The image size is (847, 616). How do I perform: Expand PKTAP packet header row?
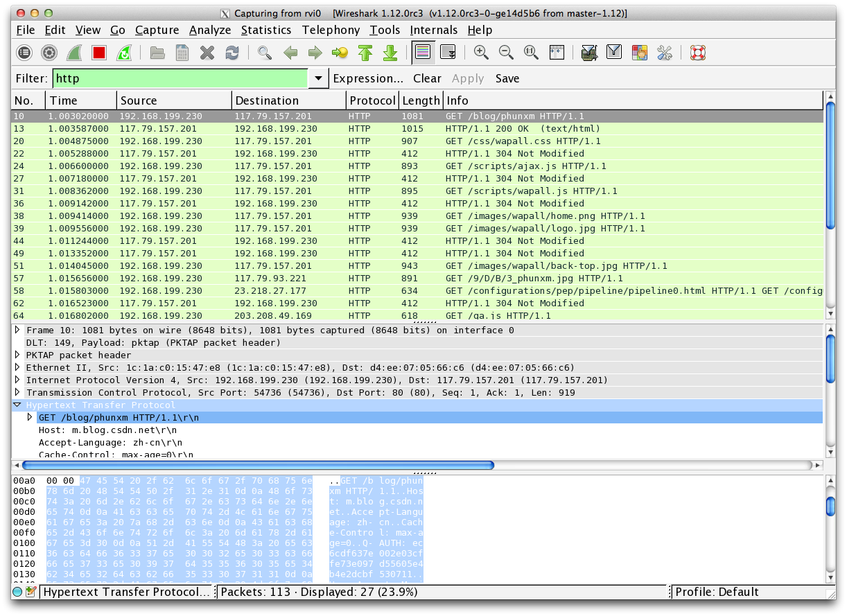pyautogui.click(x=18, y=355)
